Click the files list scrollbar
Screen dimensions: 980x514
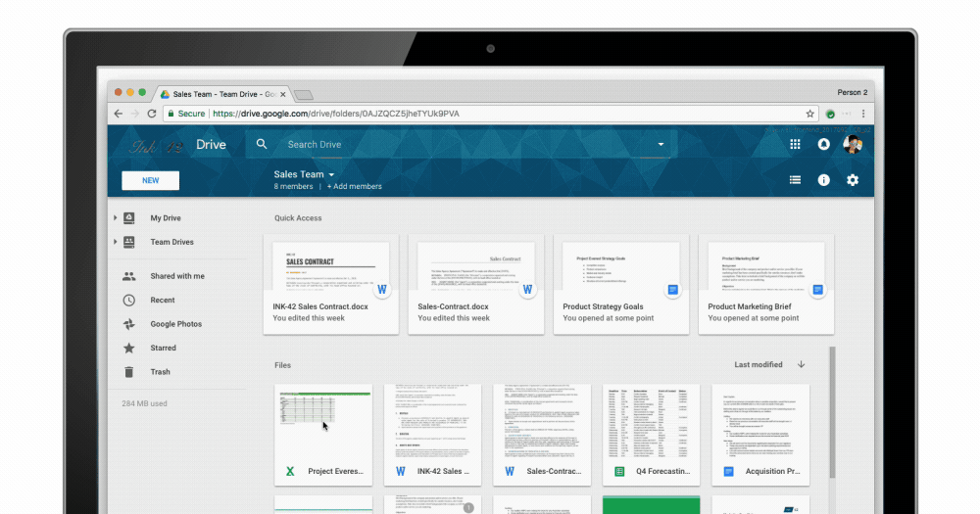[834, 411]
